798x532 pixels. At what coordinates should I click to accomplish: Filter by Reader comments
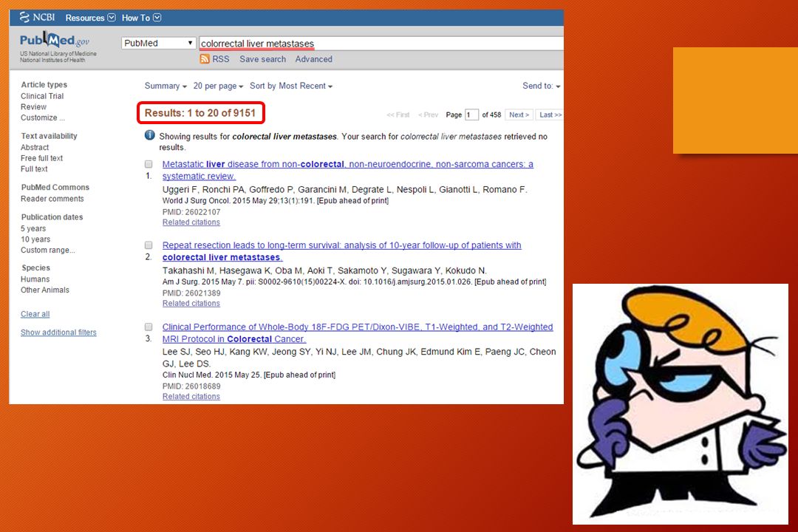[x=52, y=199]
